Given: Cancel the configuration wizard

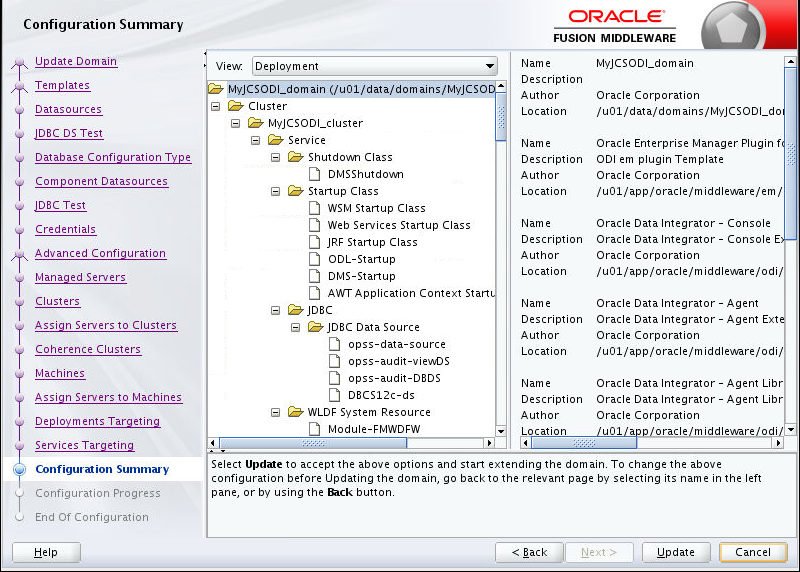Looking at the screenshot, I should pos(753,552).
